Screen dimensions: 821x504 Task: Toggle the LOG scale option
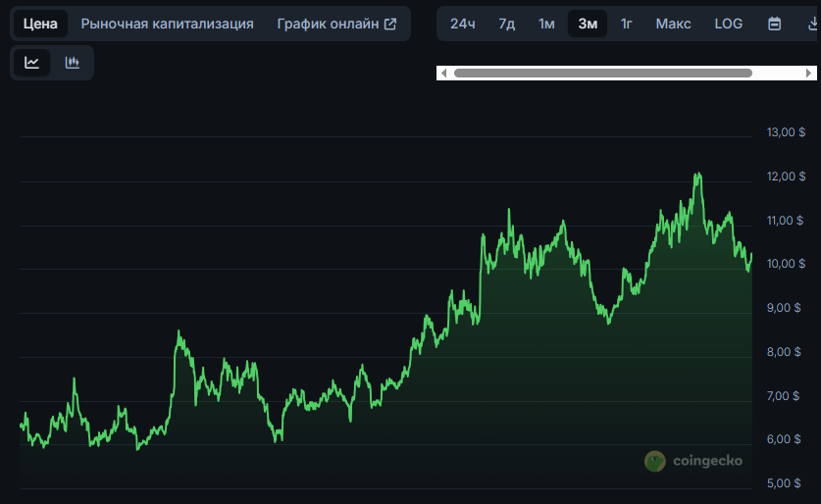click(x=728, y=24)
